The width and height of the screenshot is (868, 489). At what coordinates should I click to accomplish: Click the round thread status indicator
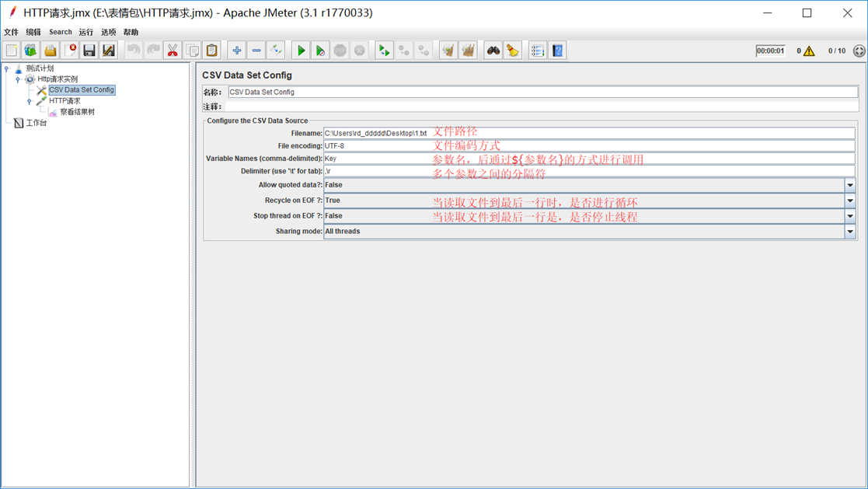click(859, 51)
